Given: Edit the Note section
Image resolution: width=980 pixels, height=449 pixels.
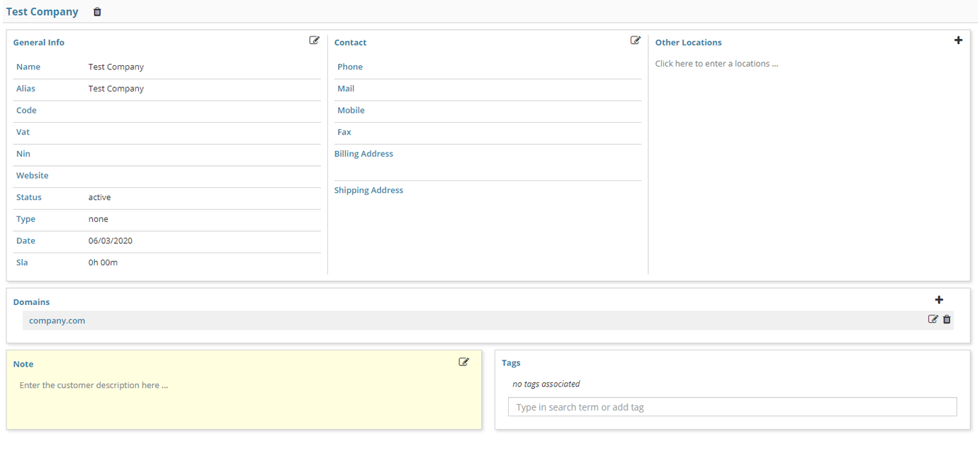Looking at the screenshot, I should pos(464,362).
